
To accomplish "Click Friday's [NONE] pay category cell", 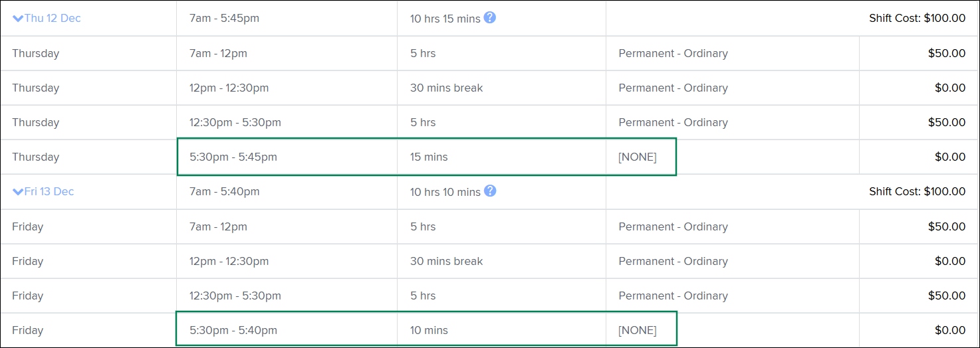I will click(x=637, y=331).
